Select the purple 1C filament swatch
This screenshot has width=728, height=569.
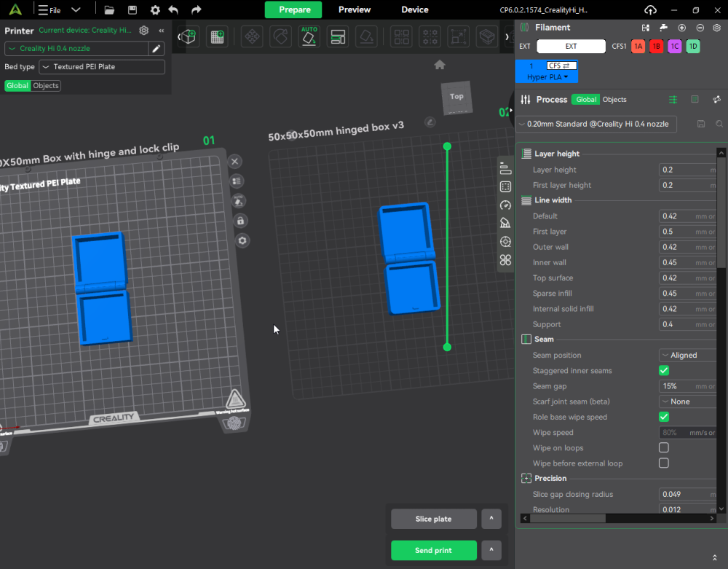(x=674, y=47)
